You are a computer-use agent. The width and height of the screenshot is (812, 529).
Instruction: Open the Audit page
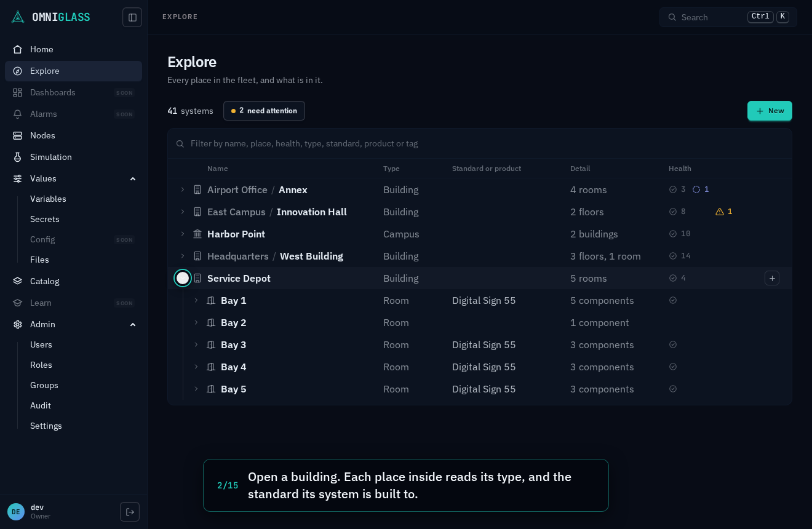pos(41,405)
